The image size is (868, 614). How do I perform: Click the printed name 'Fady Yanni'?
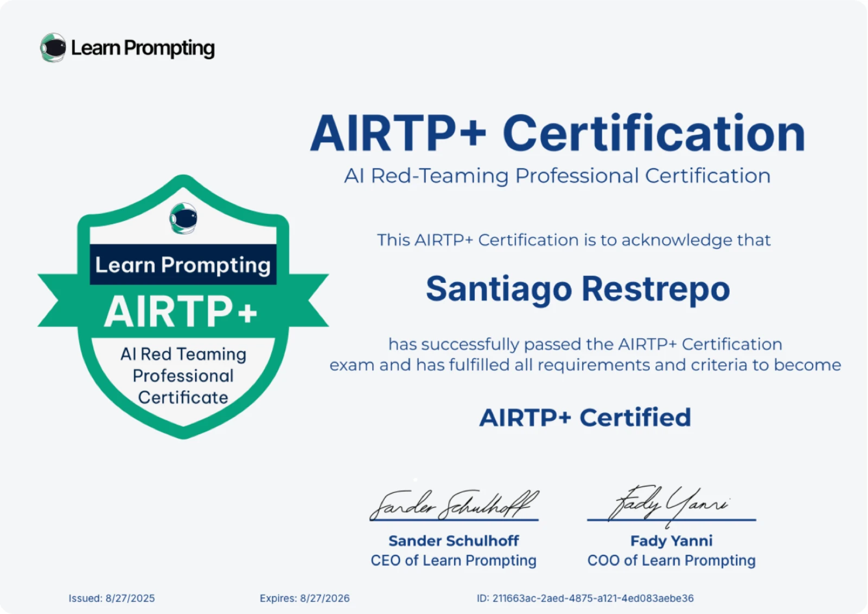click(672, 541)
